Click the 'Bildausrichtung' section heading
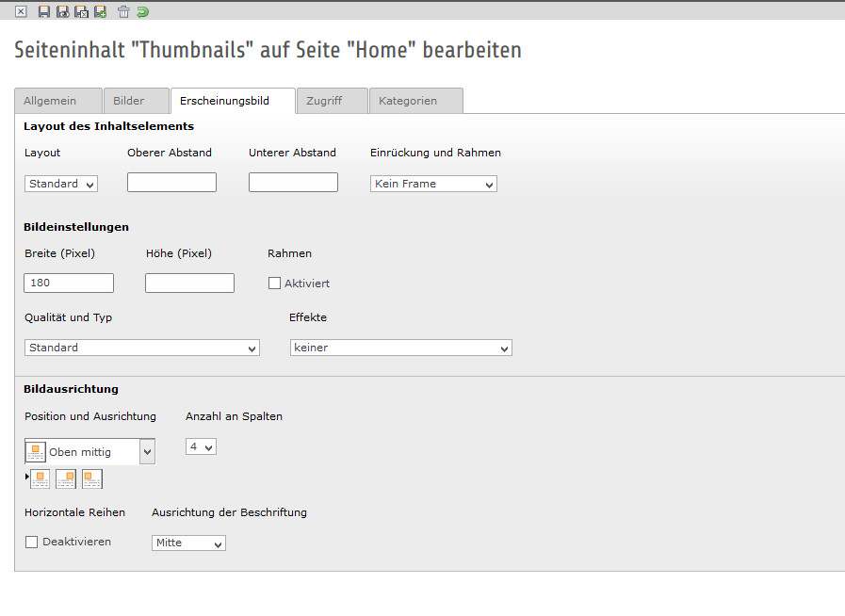Image resolution: width=845 pixels, height=616 pixels. pyautogui.click(x=72, y=389)
